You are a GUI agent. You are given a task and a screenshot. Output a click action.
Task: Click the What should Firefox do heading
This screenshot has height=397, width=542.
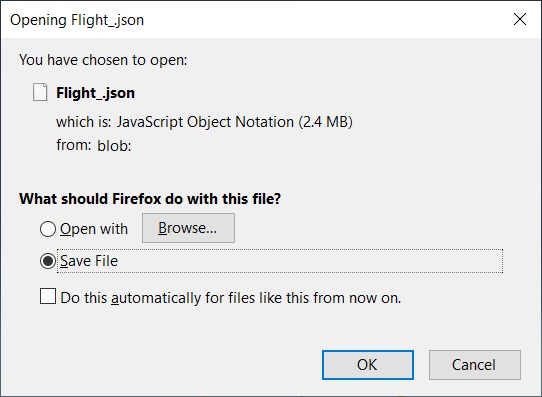click(150, 199)
